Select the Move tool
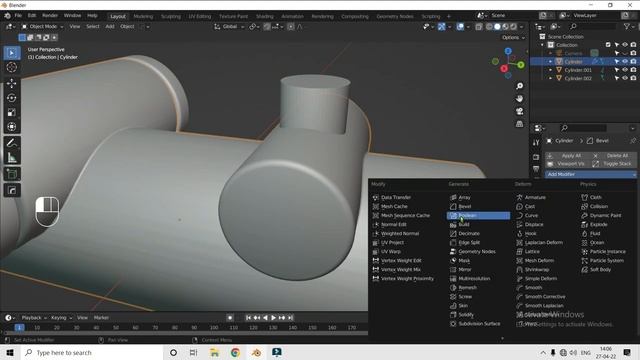The height and width of the screenshot is (360, 640). tap(12, 83)
